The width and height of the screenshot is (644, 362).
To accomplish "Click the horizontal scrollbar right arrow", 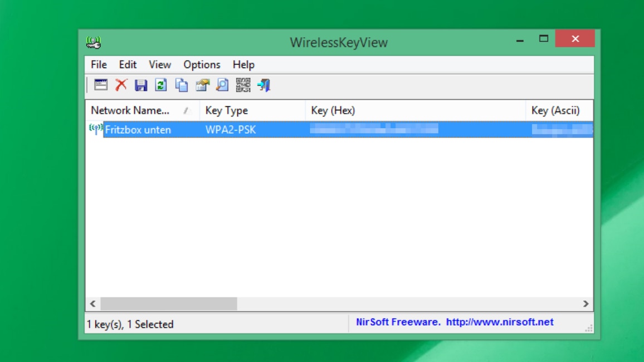I will click(x=587, y=304).
